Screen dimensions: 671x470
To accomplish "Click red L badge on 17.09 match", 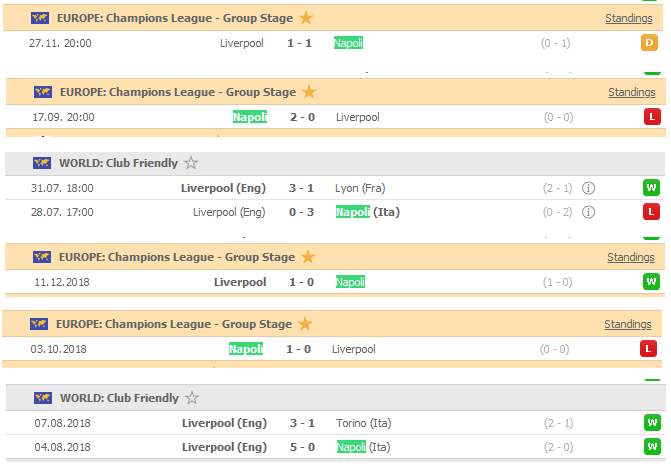I will click(652, 117).
